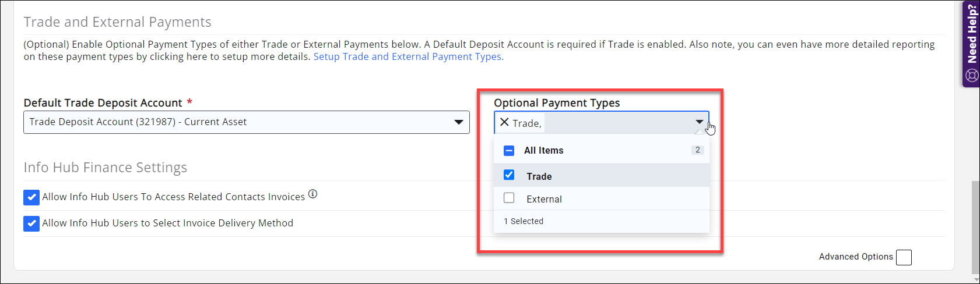Select the Trade list item label

point(539,176)
